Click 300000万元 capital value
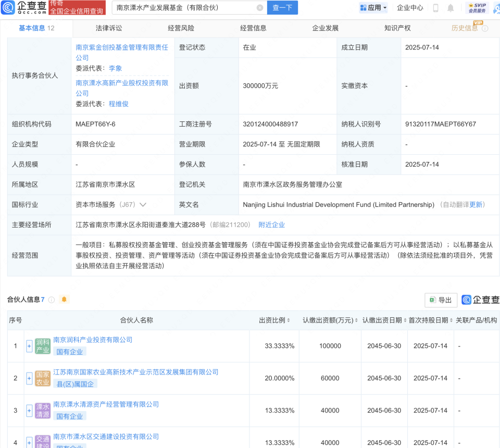The height and width of the screenshot is (448, 500). 260,86
